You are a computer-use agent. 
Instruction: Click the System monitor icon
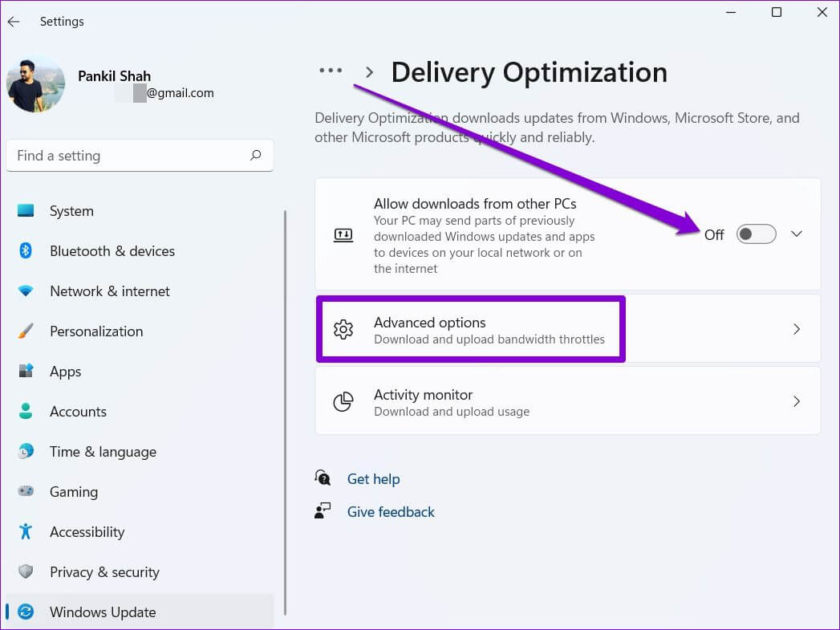[26, 210]
